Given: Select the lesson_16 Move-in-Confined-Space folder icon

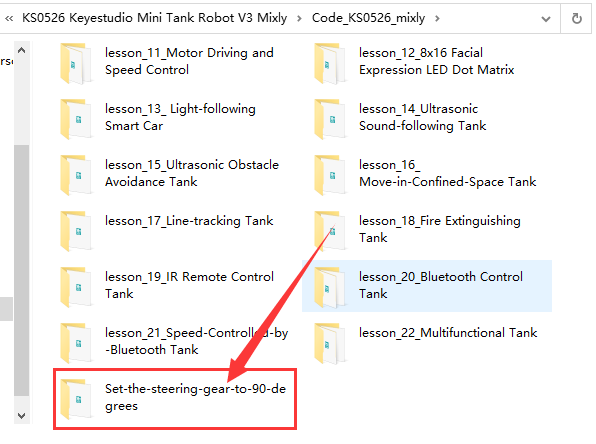Looking at the screenshot, I should (x=330, y=175).
